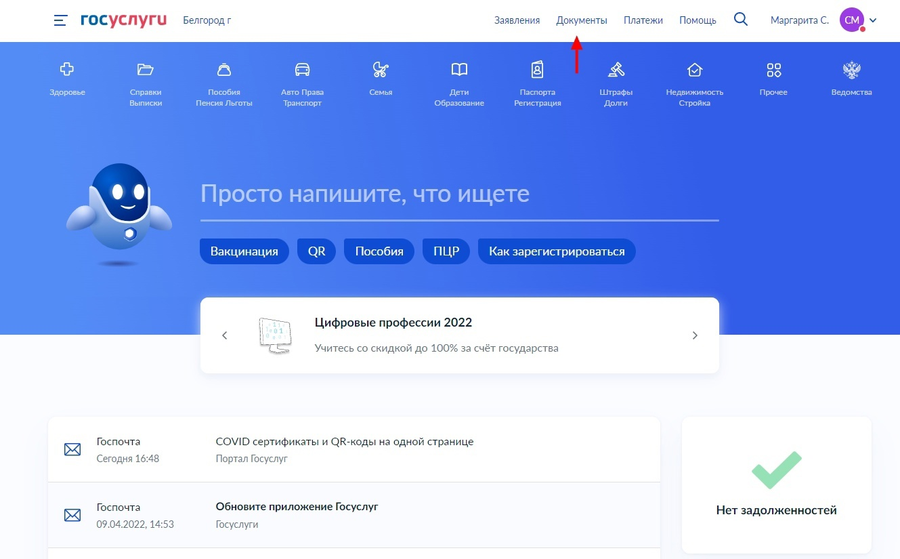900x559 pixels.
Task: Click the search magnifier icon
Action: 741,19
